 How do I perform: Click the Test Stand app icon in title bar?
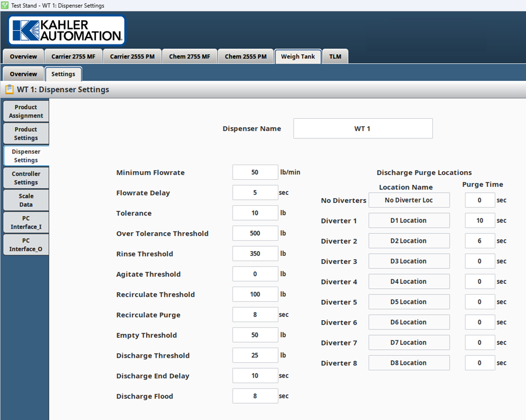(x=5, y=5)
